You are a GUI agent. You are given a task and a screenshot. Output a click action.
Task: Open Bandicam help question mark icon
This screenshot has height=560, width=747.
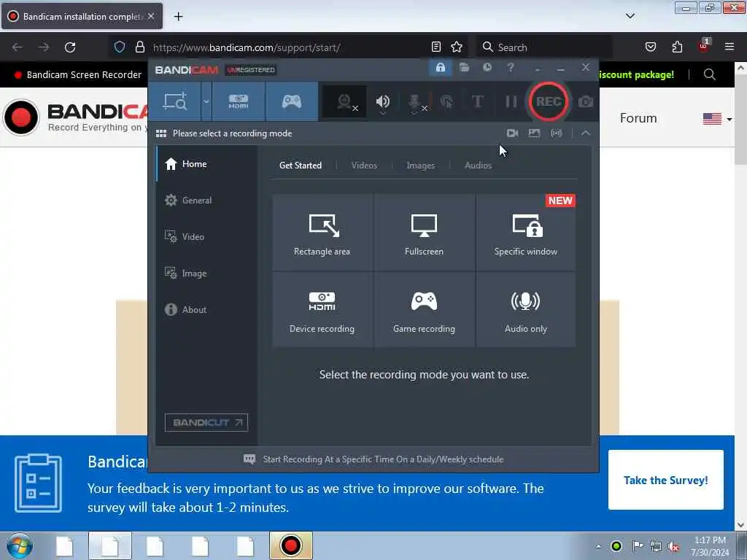point(510,68)
